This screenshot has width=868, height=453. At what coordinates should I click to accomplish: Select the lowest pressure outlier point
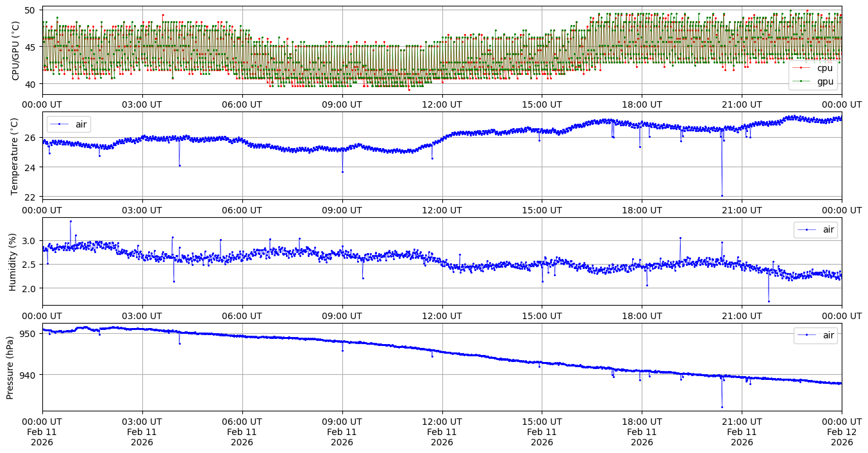(722, 407)
